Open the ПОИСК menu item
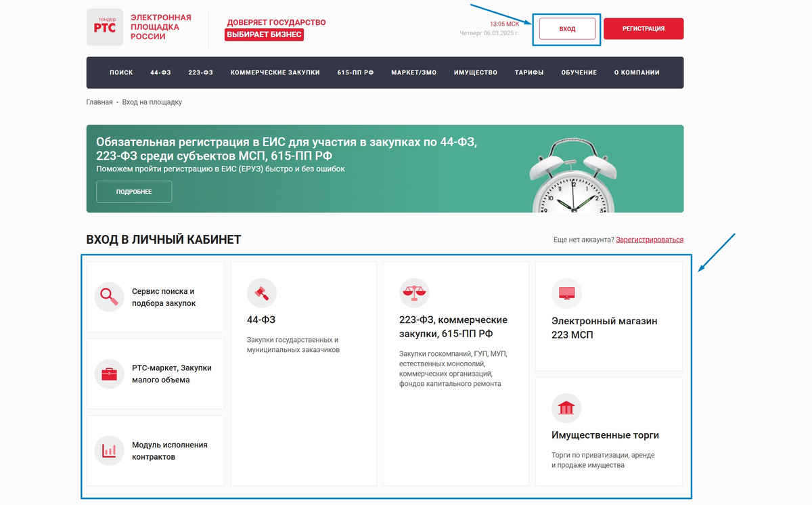Viewport: 812px width, 505px height. click(121, 72)
